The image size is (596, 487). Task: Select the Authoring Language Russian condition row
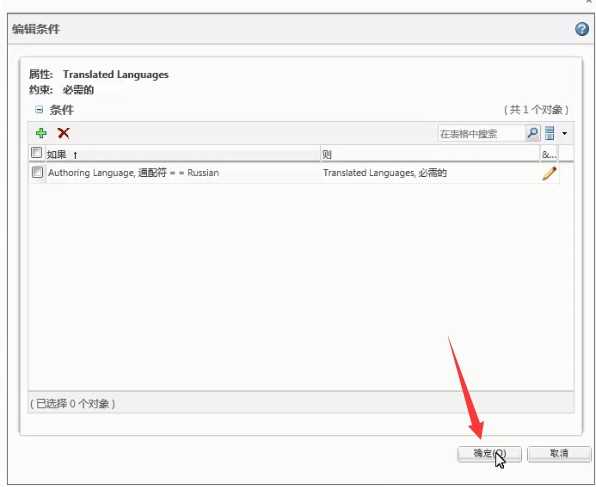[293, 173]
